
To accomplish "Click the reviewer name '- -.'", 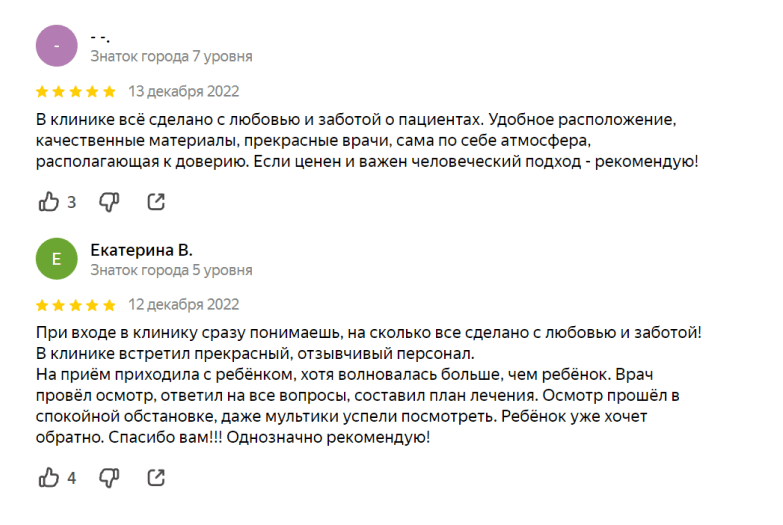I will [x=100, y=37].
